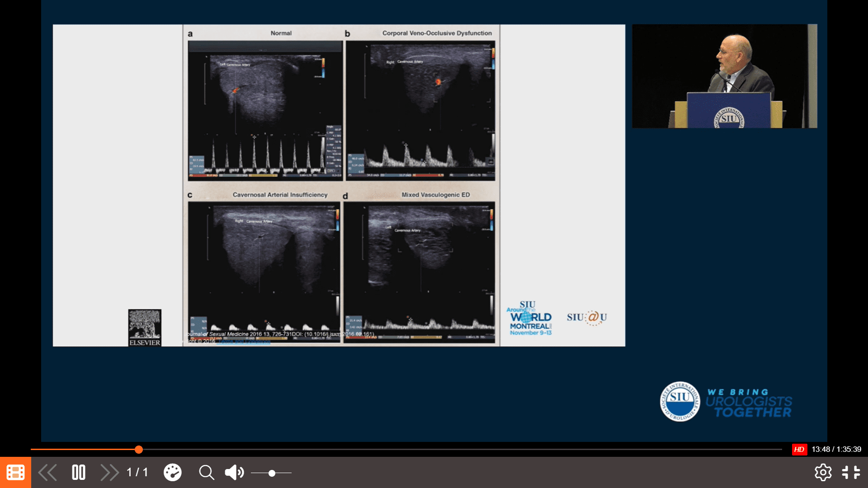Click the Corporal Veno-Occlusive Dysfunction panel
868x488 pixels.
(420, 111)
